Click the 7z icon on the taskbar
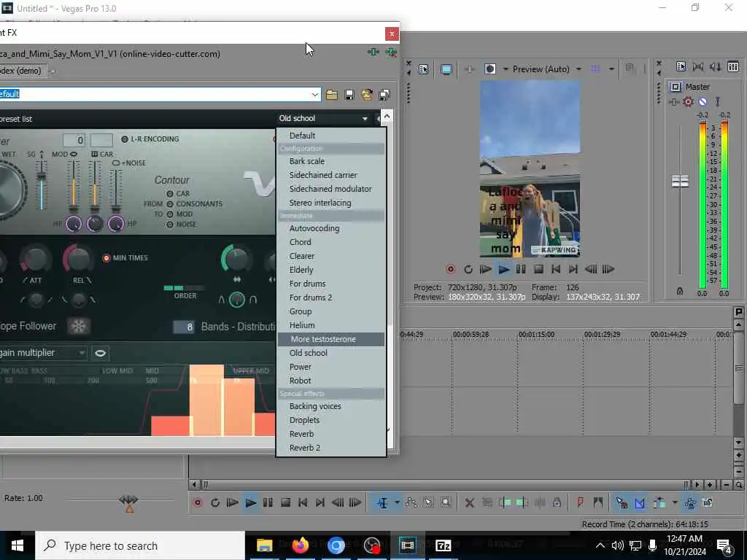This screenshot has height=560, width=747. pos(443,545)
